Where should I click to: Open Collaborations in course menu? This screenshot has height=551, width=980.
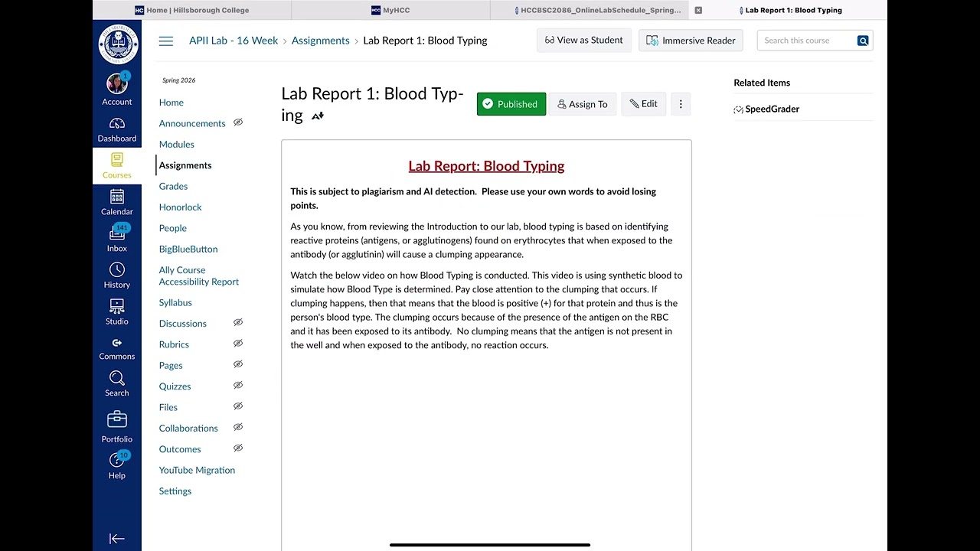pyautogui.click(x=188, y=429)
